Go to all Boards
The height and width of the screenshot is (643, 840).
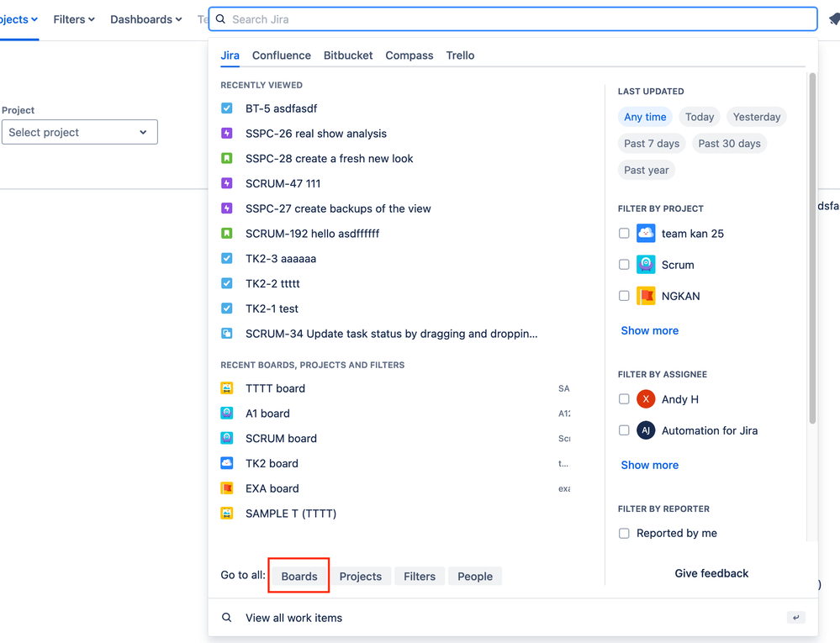(299, 576)
